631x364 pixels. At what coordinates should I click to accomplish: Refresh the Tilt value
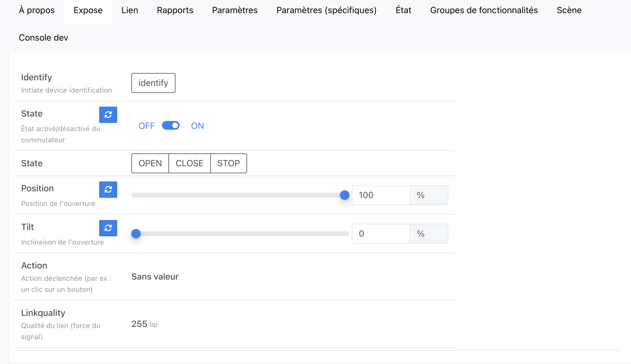pos(108,228)
